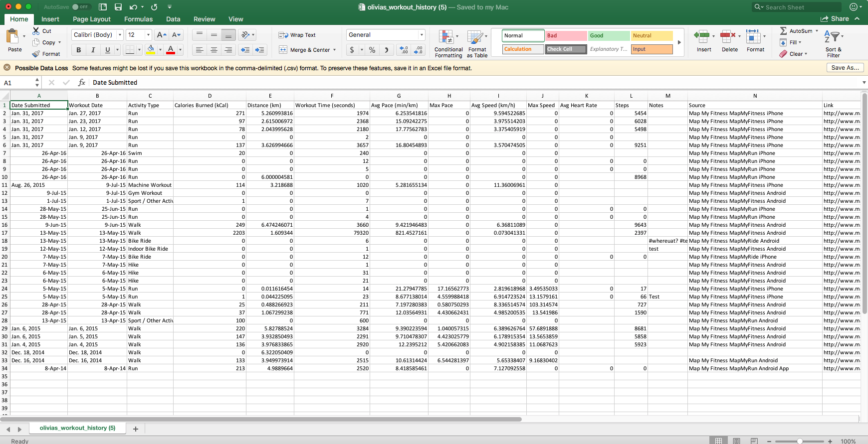Apply center text alignment

pos(214,50)
